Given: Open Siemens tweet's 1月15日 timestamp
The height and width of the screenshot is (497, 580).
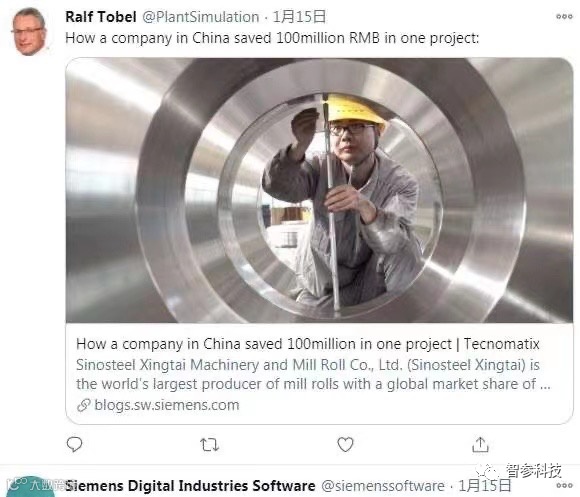Looking at the screenshot, I should (x=485, y=485).
